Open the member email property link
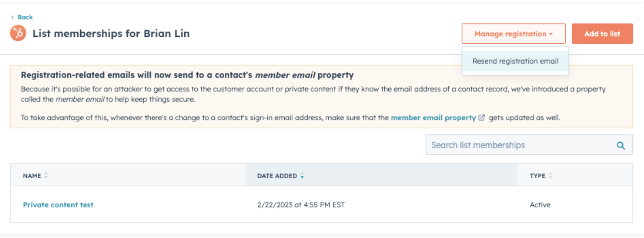Viewport: 644px width, 238px height. coord(433,118)
